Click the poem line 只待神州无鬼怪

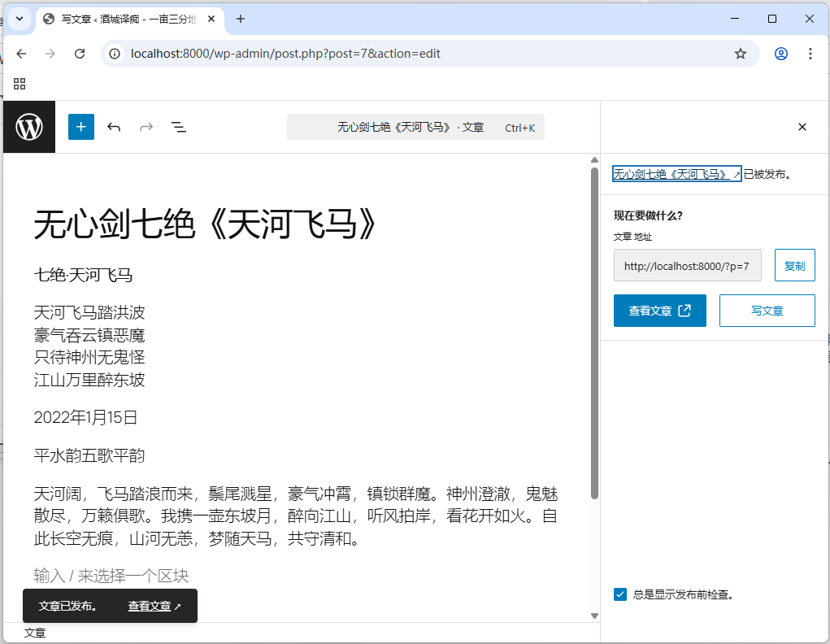coord(89,357)
